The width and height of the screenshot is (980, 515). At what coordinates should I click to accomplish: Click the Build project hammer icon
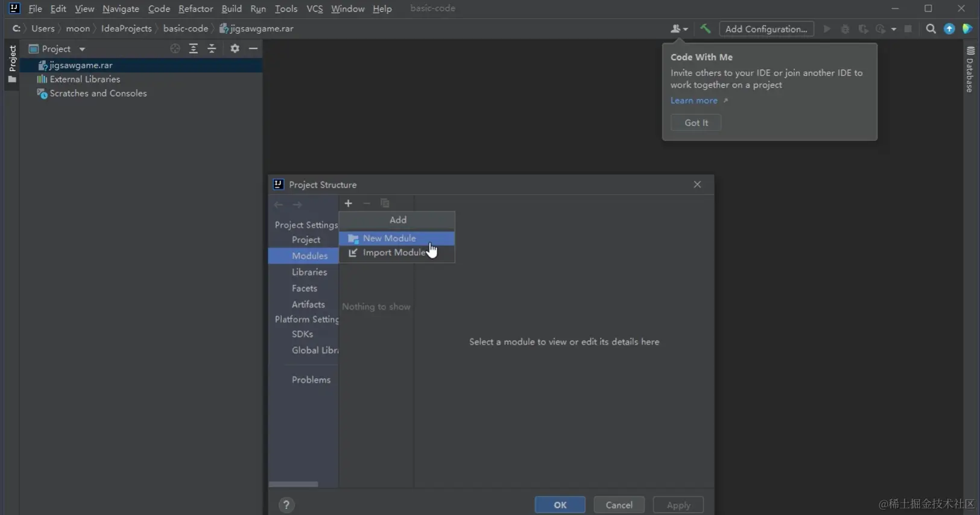click(705, 28)
